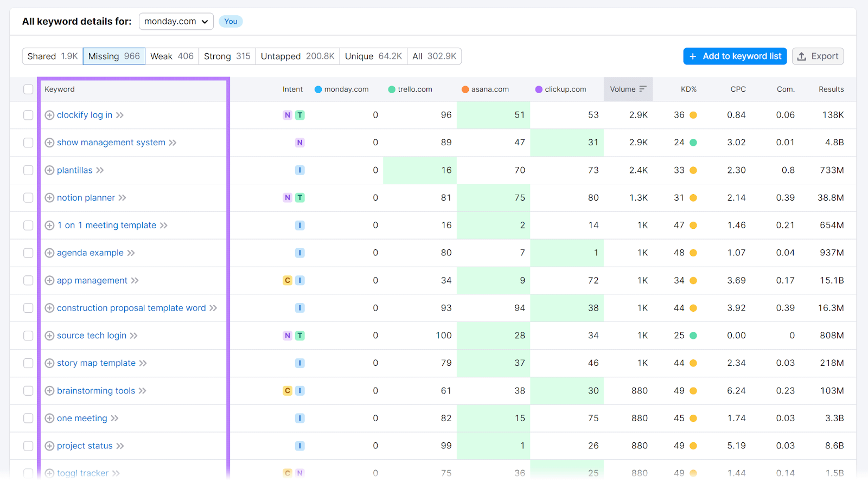Expand the project status keyword details
The image size is (868, 483).
click(120, 446)
